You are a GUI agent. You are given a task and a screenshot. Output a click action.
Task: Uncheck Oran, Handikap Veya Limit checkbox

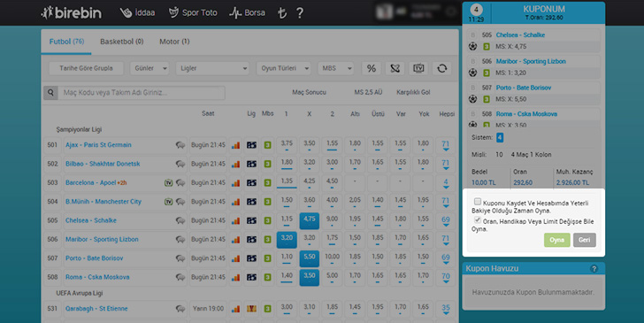(478, 219)
